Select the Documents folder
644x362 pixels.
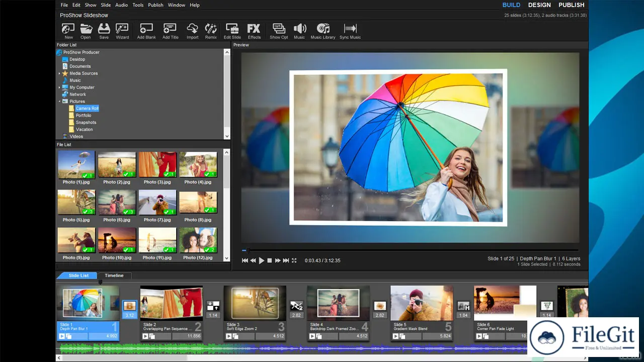pyautogui.click(x=80, y=66)
